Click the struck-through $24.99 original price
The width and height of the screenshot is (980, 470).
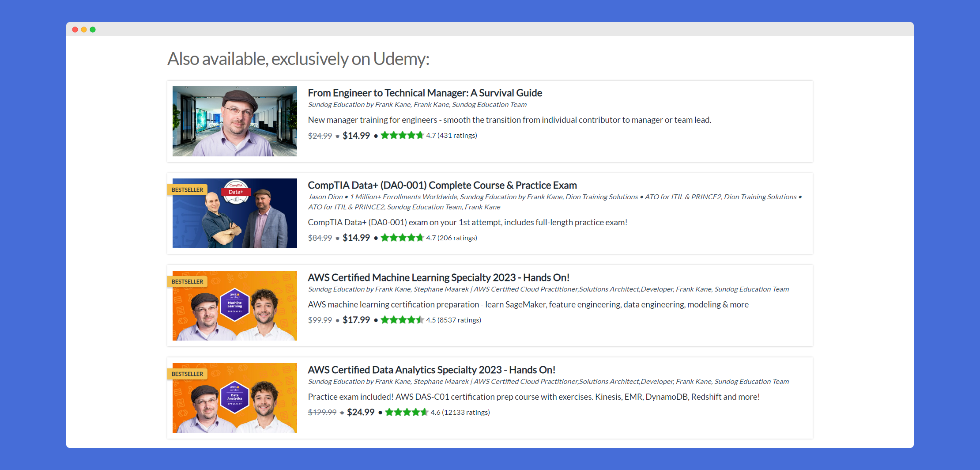pyautogui.click(x=320, y=136)
